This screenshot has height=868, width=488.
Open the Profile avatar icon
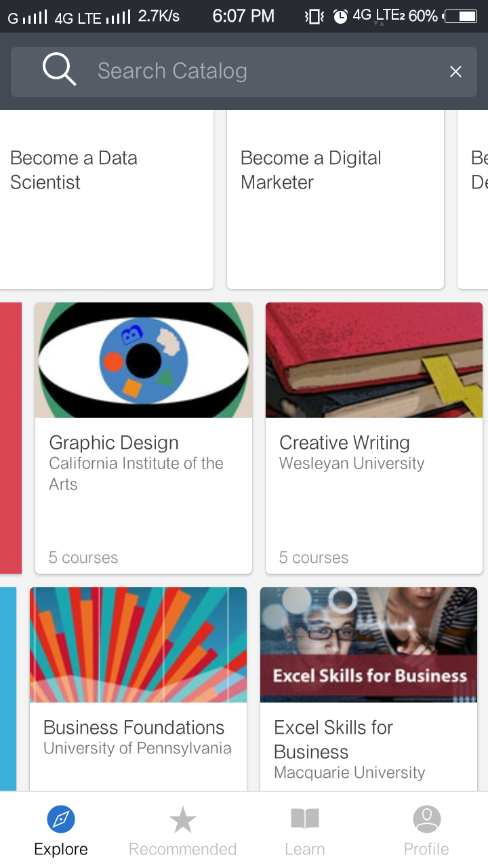coord(426,820)
